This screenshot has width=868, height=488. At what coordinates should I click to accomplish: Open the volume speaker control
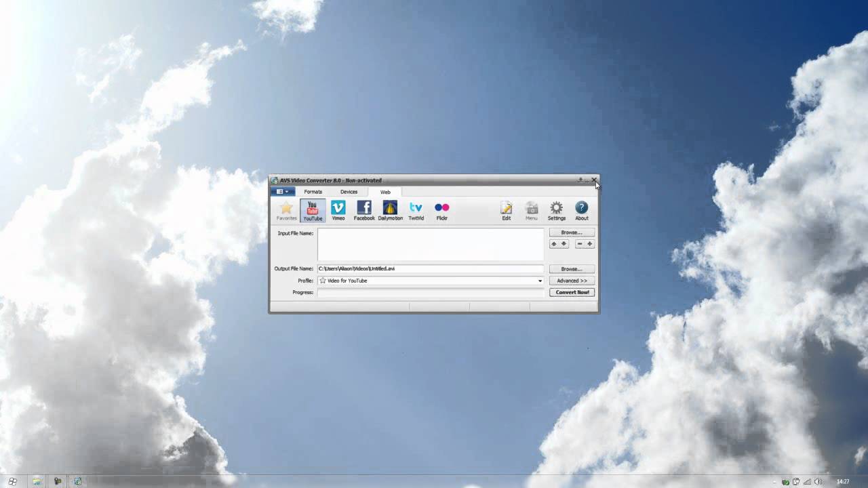[x=818, y=482]
